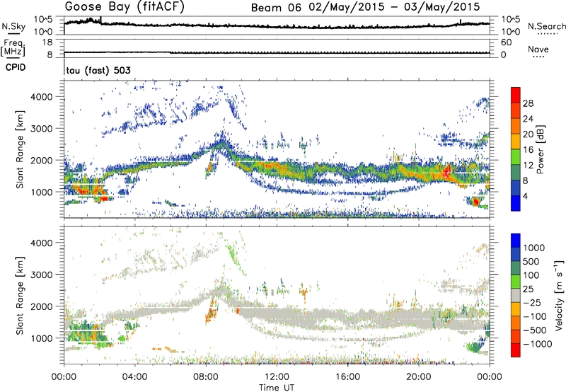566x392 pixels.
Task: Click the 'Velocity [m s-1]' color bar label
Action: pyautogui.click(x=559, y=295)
